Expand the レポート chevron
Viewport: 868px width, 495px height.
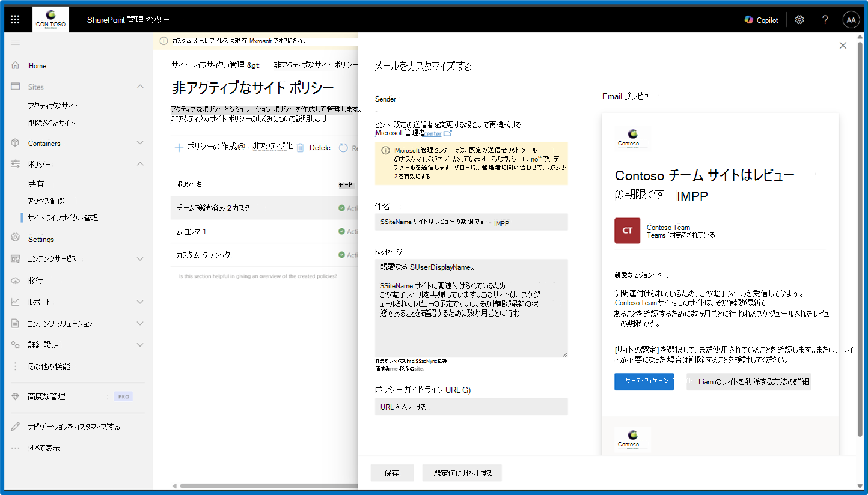click(x=140, y=302)
